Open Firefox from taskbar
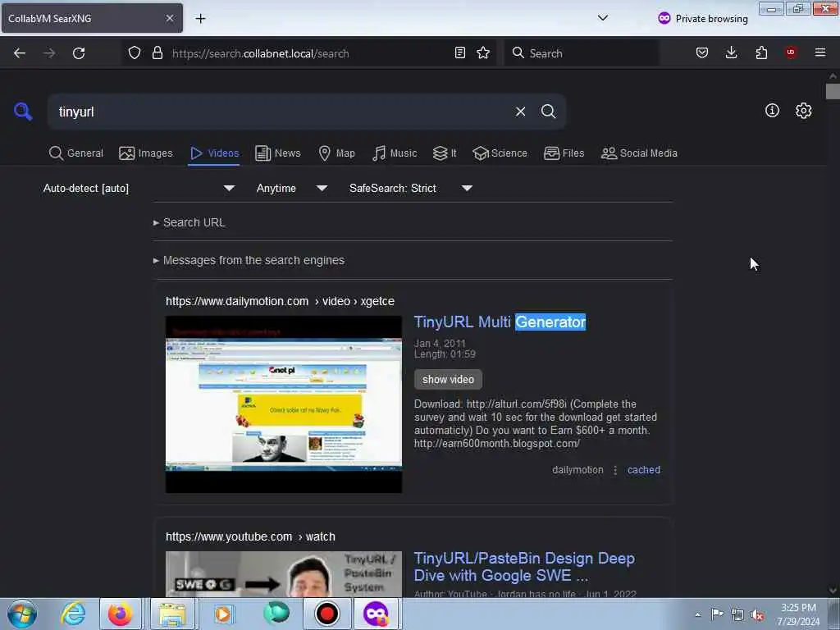The height and width of the screenshot is (630, 840). [120, 614]
